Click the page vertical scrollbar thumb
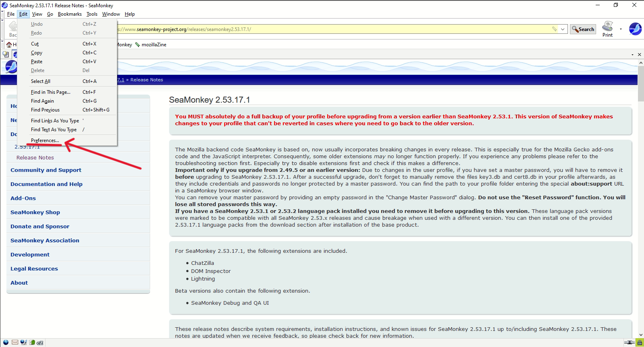 [x=641, y=84]
